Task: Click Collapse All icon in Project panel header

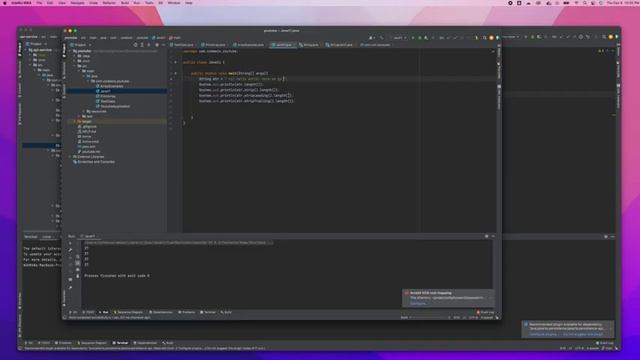Action: [149, 45]
